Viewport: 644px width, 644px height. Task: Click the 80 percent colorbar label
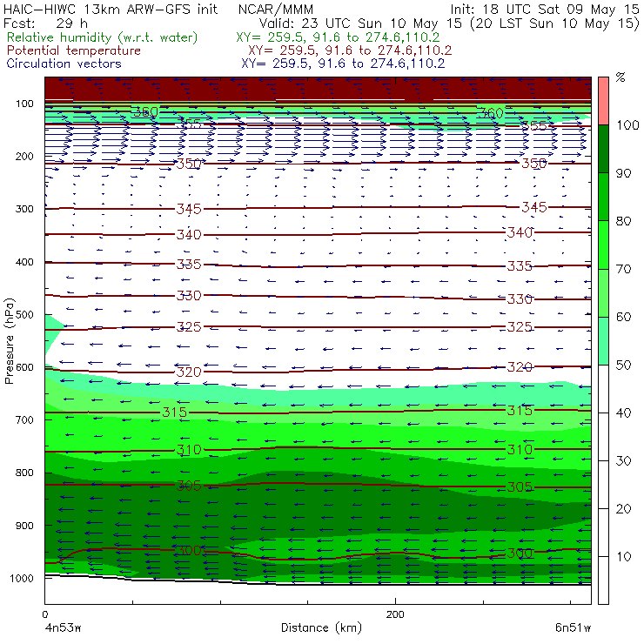(x=623, y=221)
